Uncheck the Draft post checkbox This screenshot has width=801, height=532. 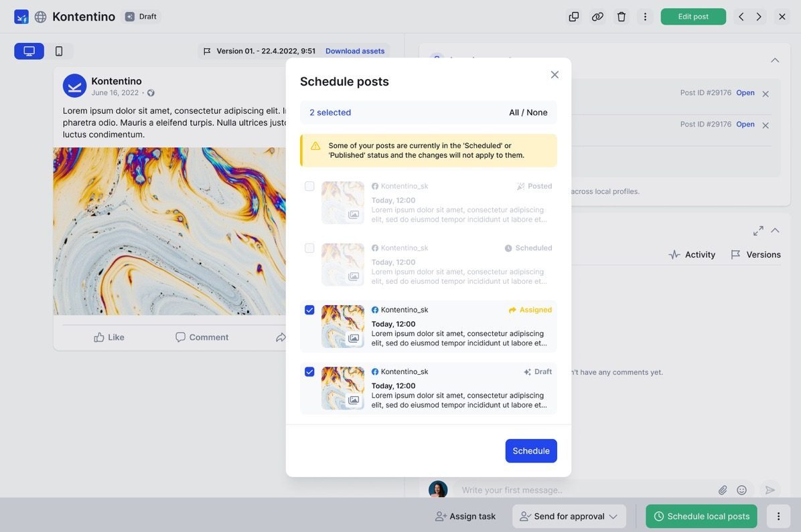[x=309, y=371]
